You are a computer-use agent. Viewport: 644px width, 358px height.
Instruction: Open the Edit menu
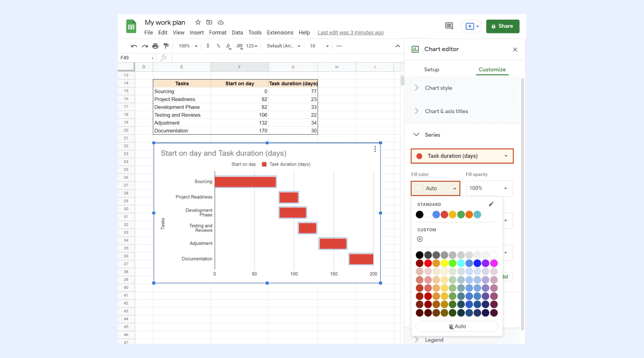click(x=163, y=33)
